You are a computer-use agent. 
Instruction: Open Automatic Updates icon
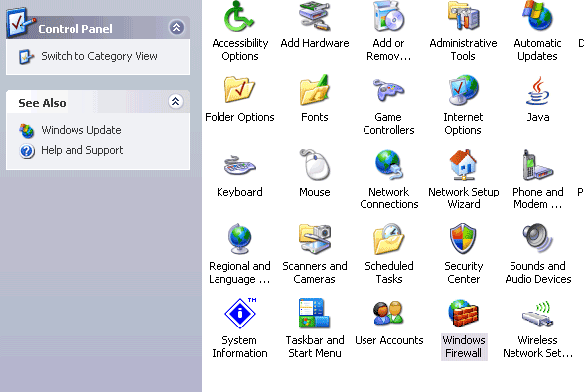(537, 17)
